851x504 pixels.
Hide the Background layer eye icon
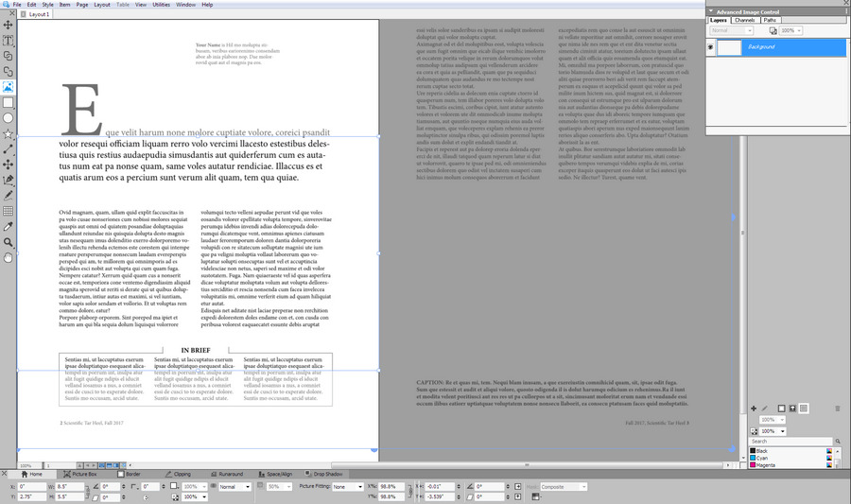coord(710,46)
